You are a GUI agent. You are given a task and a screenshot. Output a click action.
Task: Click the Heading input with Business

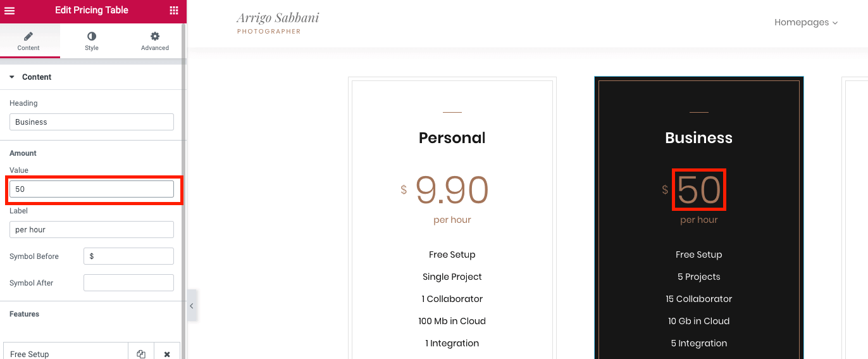92,122
